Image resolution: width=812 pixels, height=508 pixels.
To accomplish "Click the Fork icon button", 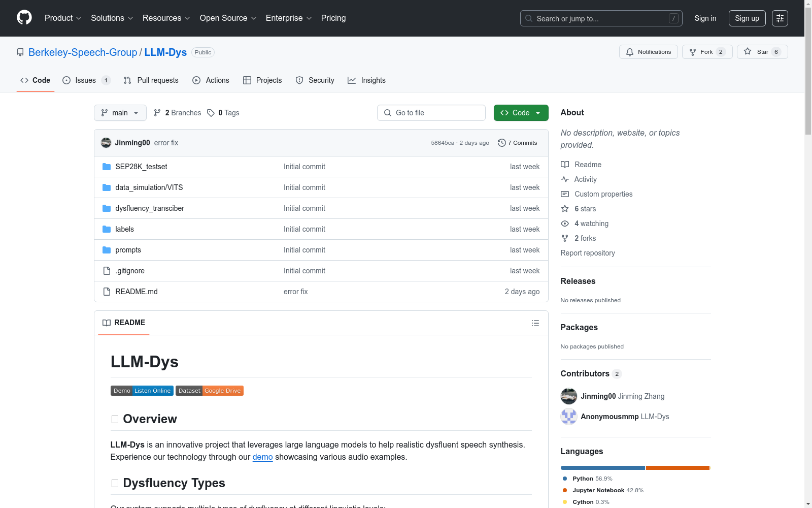I will pos(693,52).
